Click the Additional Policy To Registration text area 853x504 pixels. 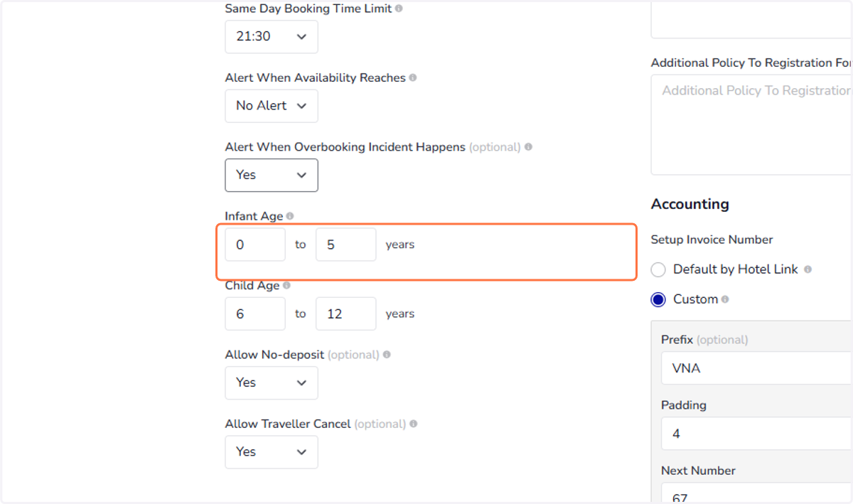pos(752,125)
